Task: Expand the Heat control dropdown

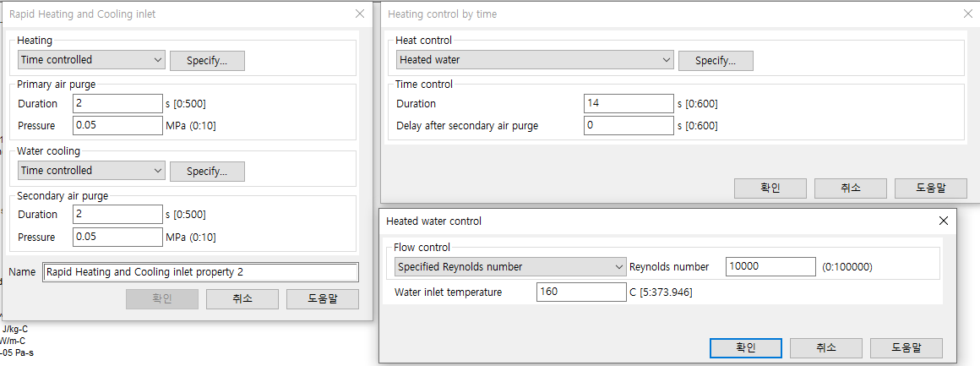Action: (535, 60)
